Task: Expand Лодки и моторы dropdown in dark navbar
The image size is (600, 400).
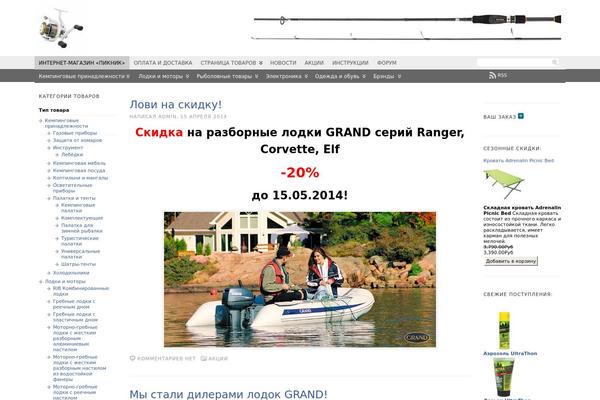Action: (x=164, y=76)
